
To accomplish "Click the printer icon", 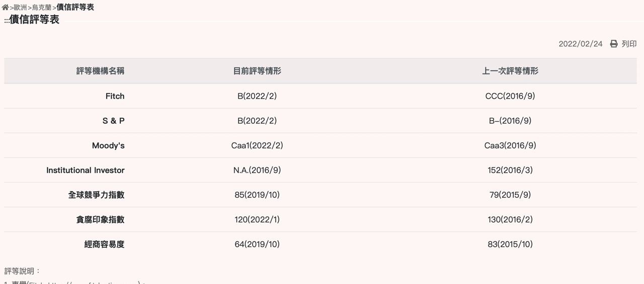I will click(614, 44).
